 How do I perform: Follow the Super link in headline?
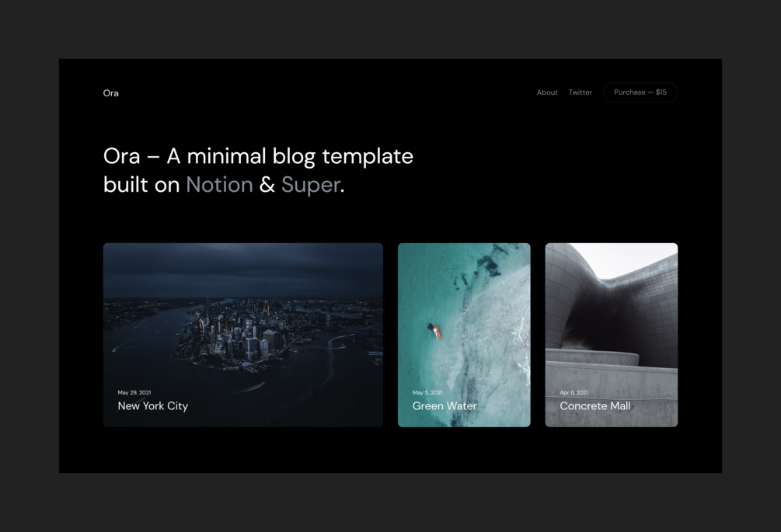pos(310,185)
